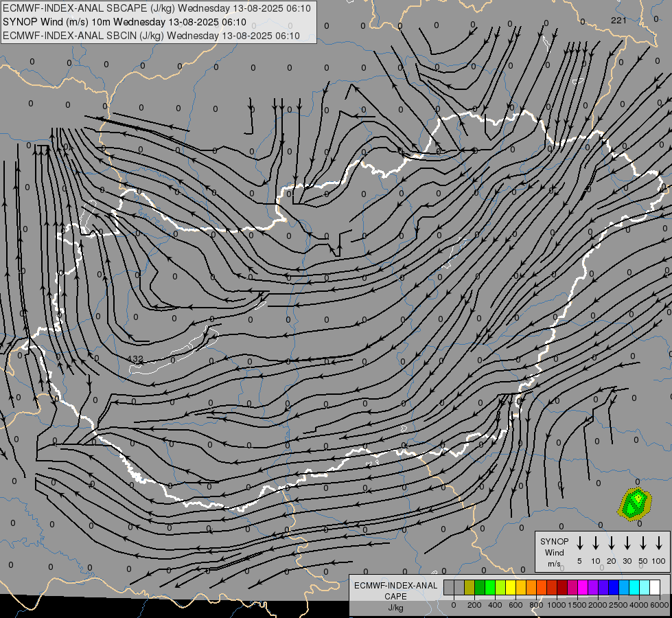Click the 5 m/s wind arrow in legend
The image size is (672, 618).
(579, 543)
